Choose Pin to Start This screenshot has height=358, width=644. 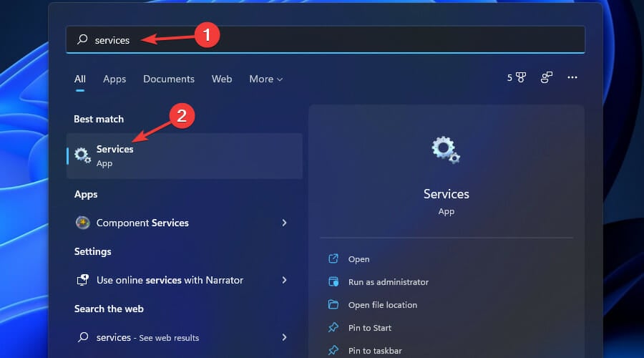point(370,328)
